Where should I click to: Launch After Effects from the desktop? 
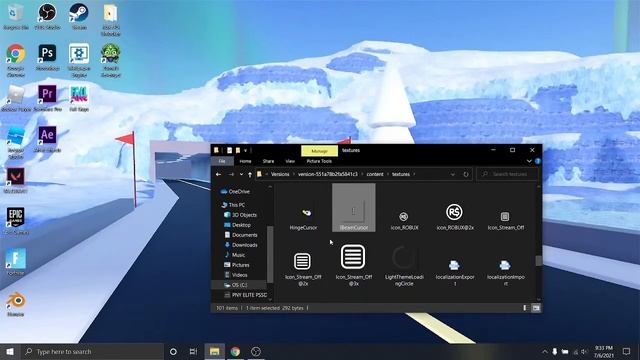47,139
